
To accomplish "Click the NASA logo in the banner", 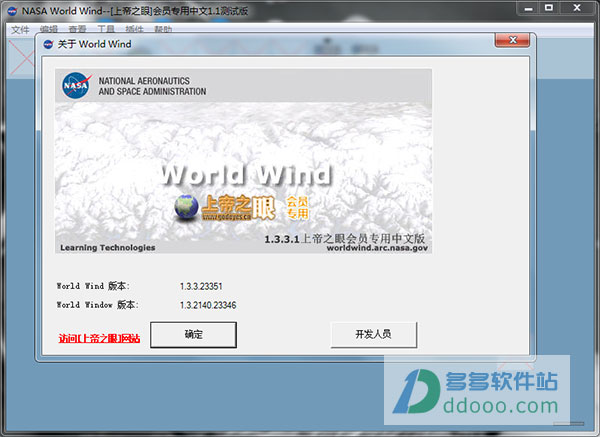I will (76, 85).
